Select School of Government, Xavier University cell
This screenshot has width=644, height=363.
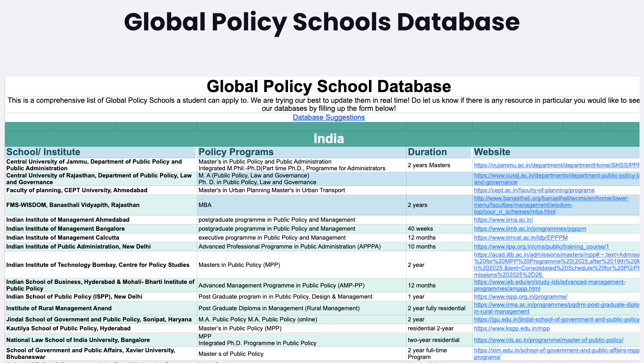(101, 354)
